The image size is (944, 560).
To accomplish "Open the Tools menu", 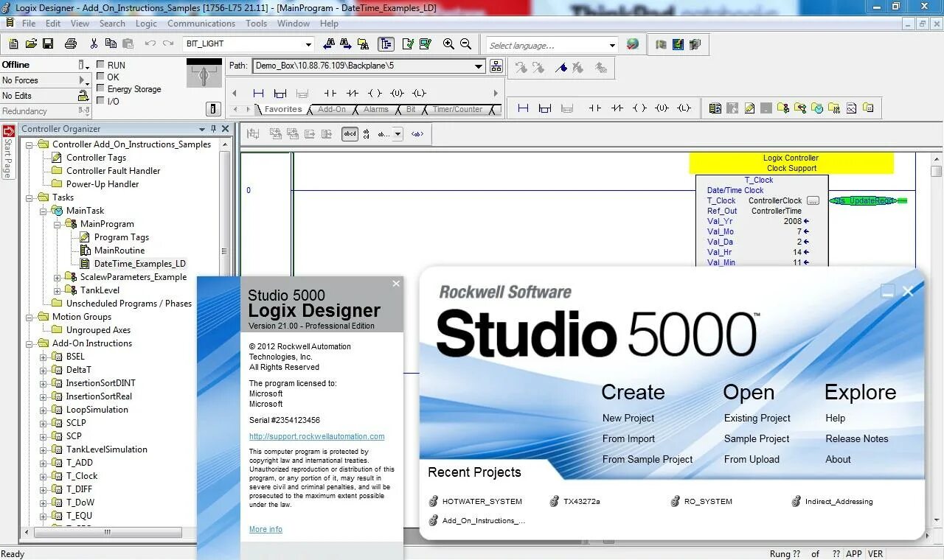I will click(256, 24).
